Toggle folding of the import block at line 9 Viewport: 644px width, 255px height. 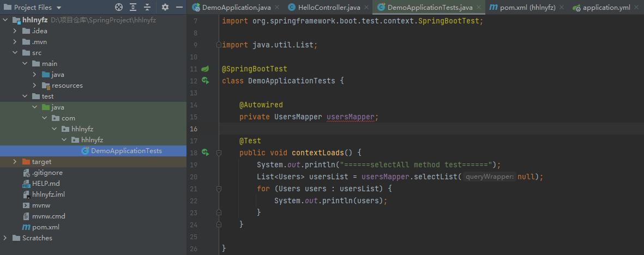click(x=218, y=45)
